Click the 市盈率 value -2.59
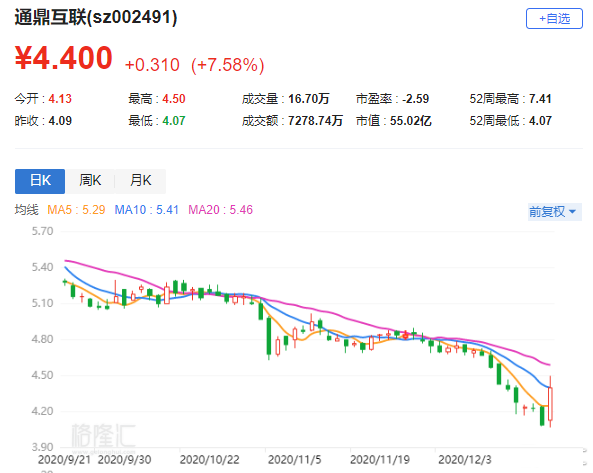 tap(415, 99)
